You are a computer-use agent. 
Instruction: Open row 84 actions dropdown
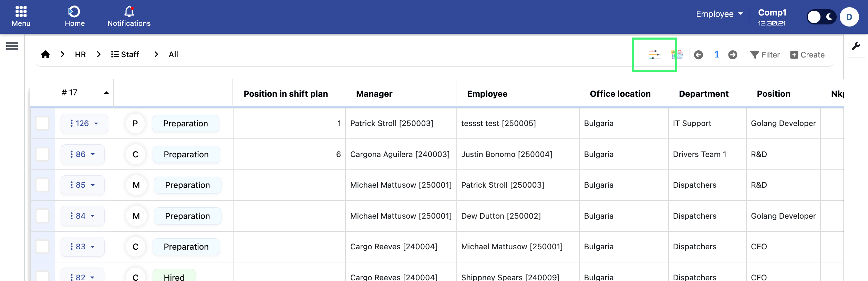click(x=83, y=216)
